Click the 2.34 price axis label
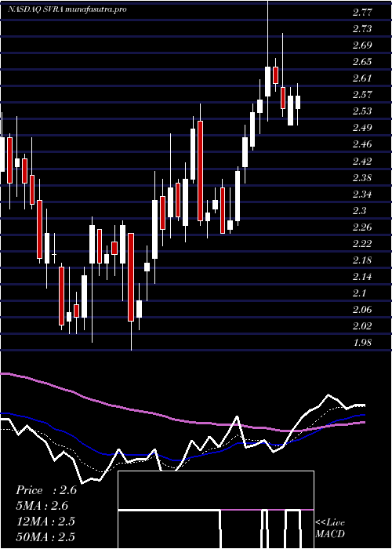 (362, 195)
